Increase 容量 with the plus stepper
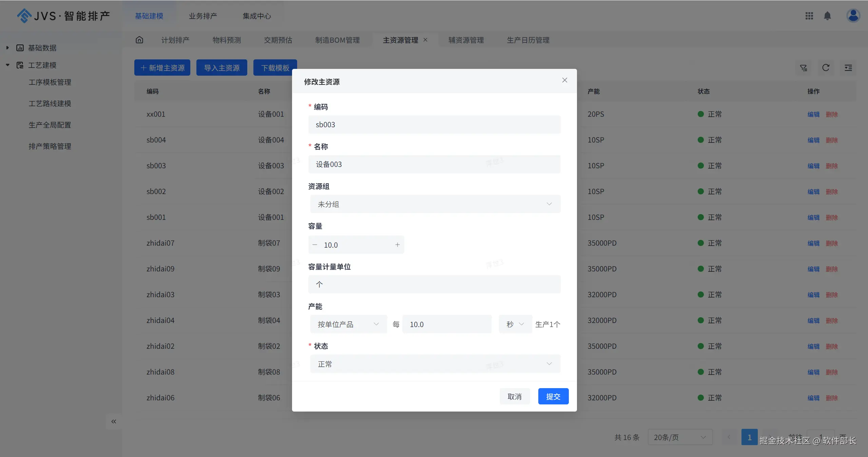Viewport: 868px width, 457px height. 397,245
